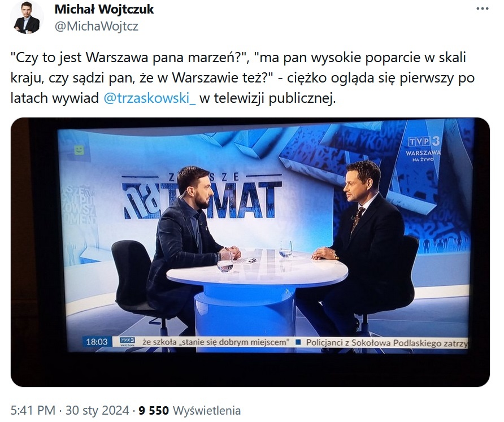This screenshot has height=422, width=504.
Task: Open Michał Wojtczuk's profile avatar
Action: (27, 17)
